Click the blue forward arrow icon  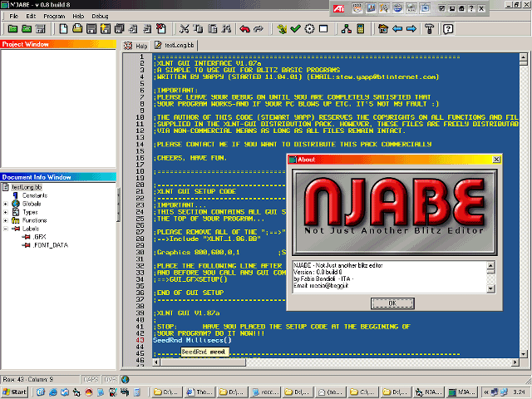click(411, 29)
